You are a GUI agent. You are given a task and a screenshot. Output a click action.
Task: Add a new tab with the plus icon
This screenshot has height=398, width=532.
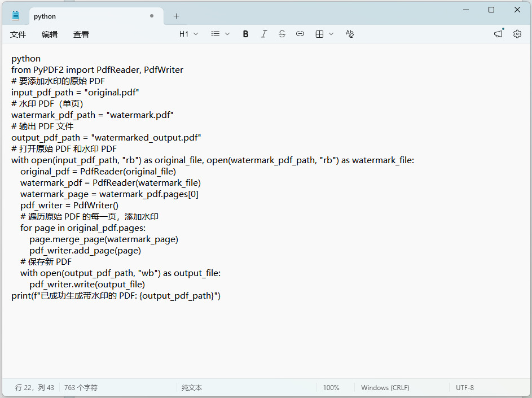pyautogui.click(x=176, y=16)
